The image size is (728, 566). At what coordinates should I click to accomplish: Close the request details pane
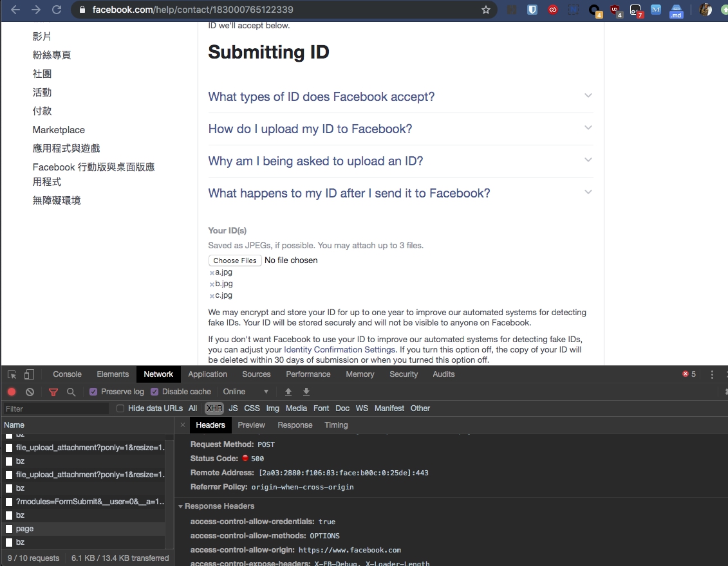point(182,425)
